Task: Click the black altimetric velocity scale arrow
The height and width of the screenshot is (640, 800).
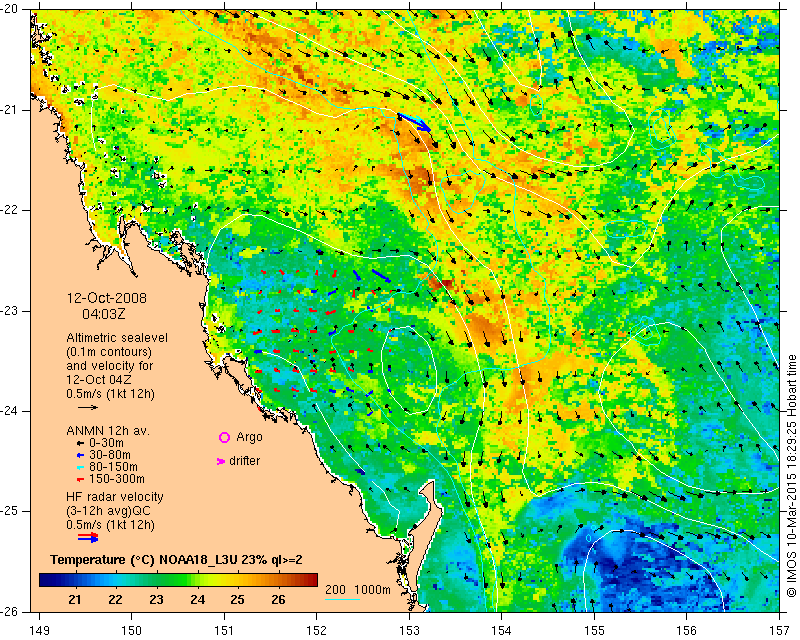Action: pos(88,407)
